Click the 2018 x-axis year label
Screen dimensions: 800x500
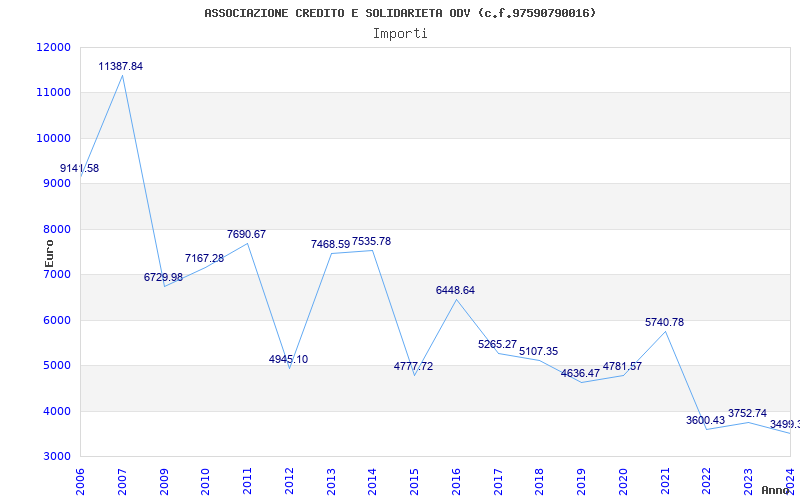tap(540, 482)
